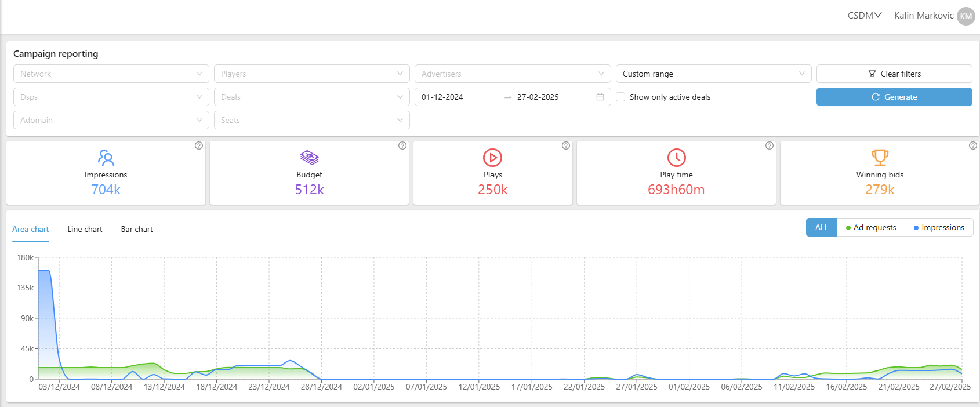The height and width of the screenshot is (407, 980).
Task: Click help question mark on Budget card
Action: (402, 146)
